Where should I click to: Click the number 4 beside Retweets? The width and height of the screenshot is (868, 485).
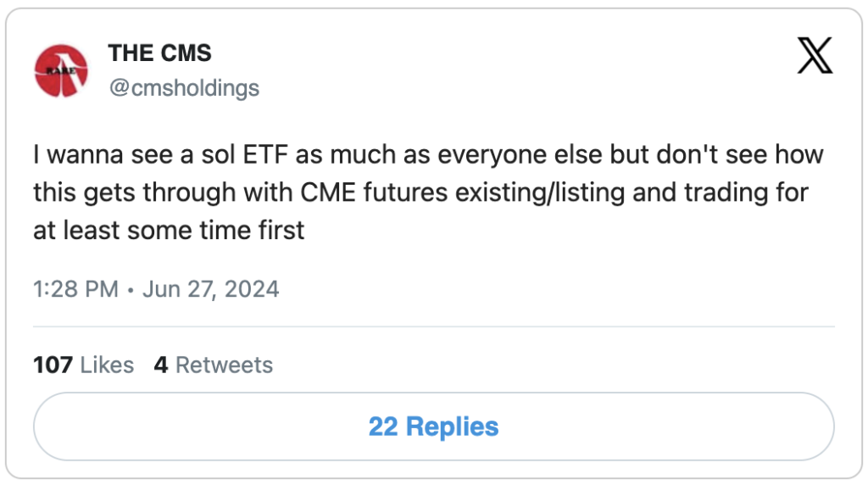click(160, 365)
